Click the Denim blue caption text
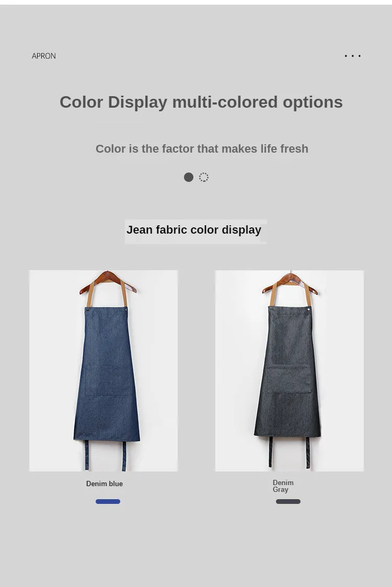This screenshot has height=587, width=392. point(105,484)
